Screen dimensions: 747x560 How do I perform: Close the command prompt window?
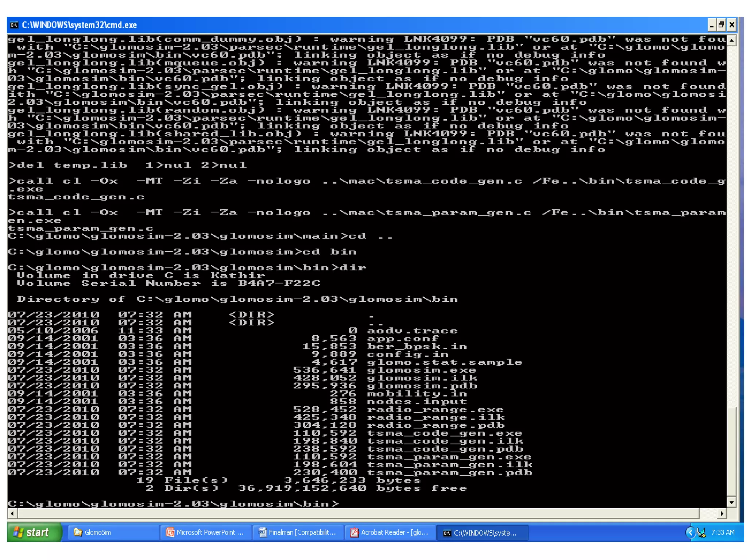click(732, 25)
